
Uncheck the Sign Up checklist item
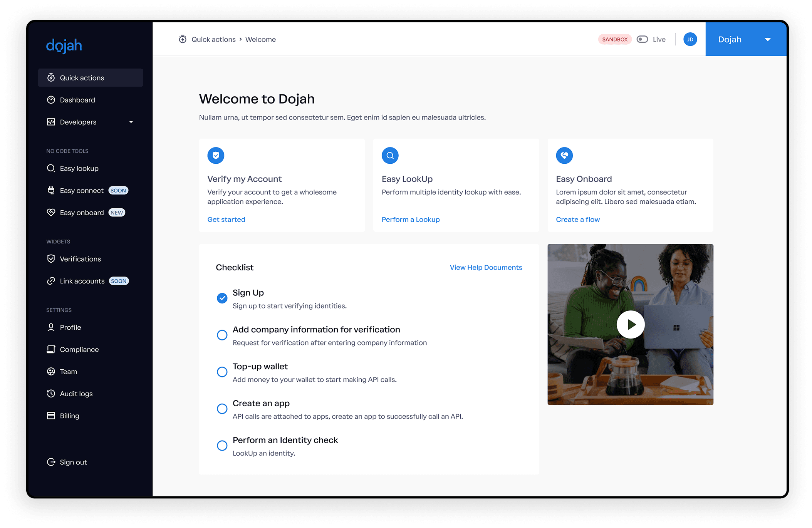tap(222, 298)
